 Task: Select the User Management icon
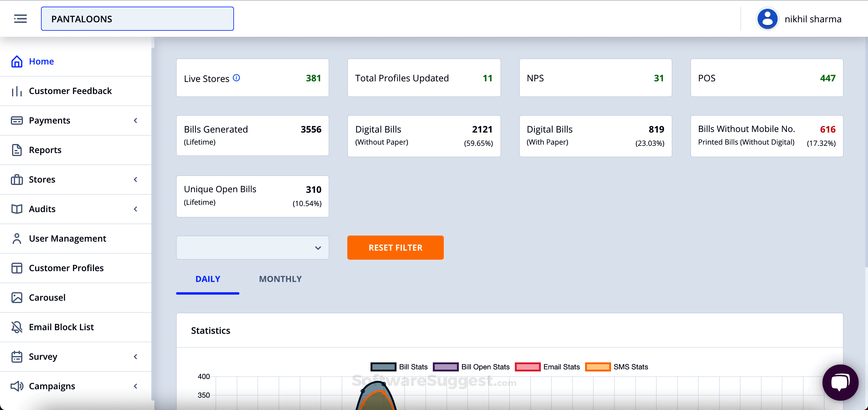tap(17, 238)
